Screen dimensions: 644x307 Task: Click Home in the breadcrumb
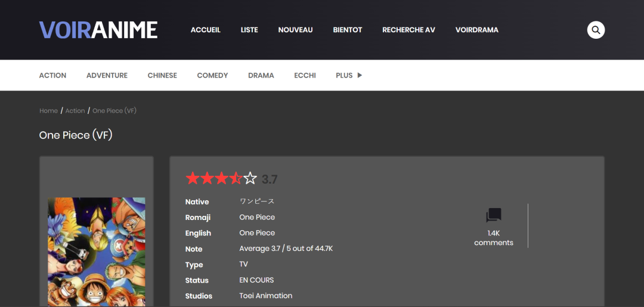tap(48, 111)
